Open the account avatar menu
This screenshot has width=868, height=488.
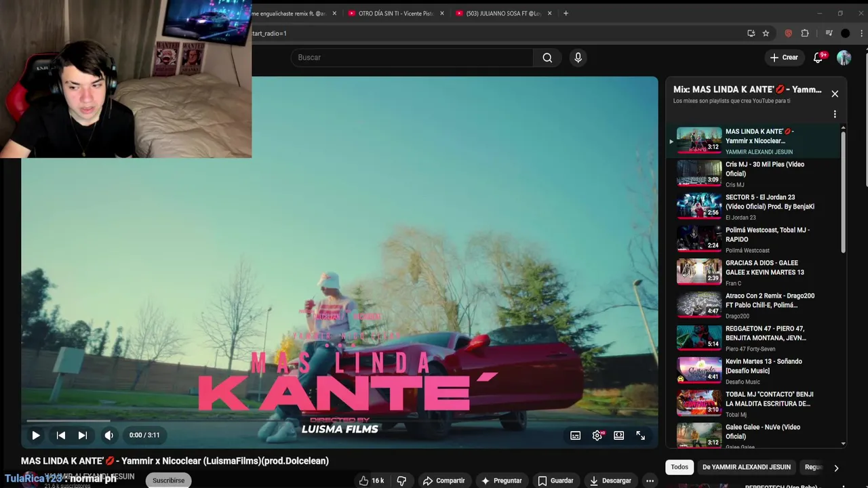(x=844, y=58)
